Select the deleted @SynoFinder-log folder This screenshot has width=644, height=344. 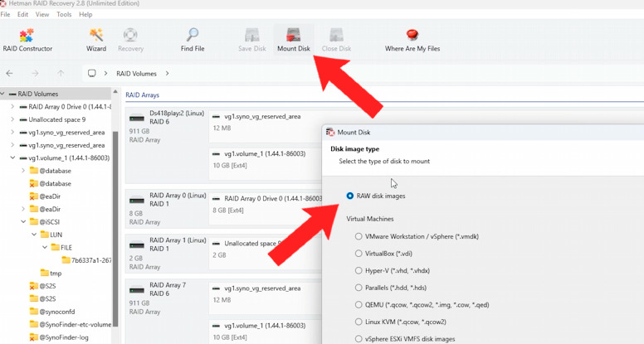(59, 337)
